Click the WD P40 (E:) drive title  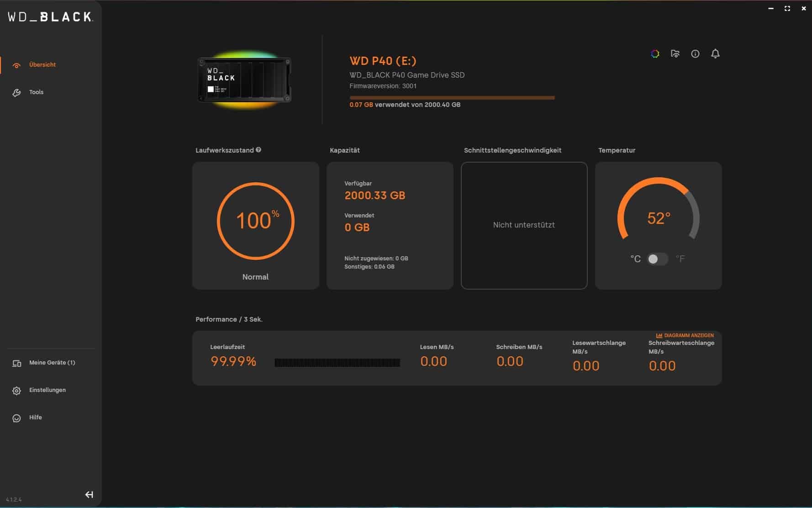pyautogui.click(x=383, y=61)
